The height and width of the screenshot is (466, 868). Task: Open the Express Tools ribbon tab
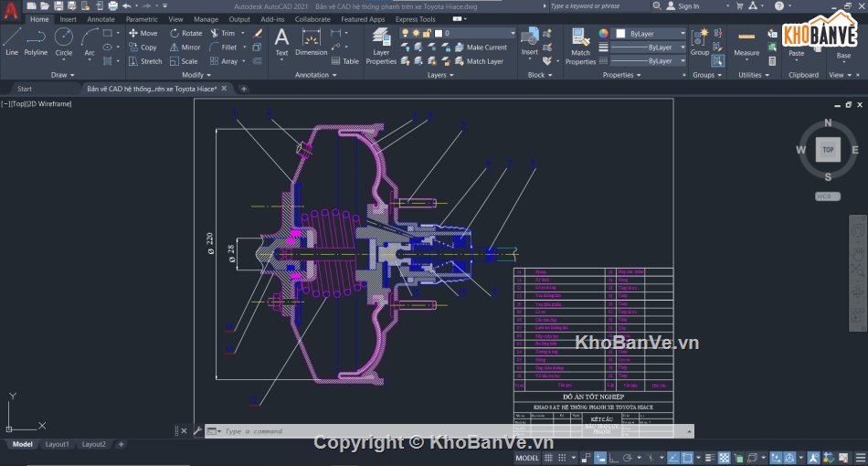click(x=415, y=19)
